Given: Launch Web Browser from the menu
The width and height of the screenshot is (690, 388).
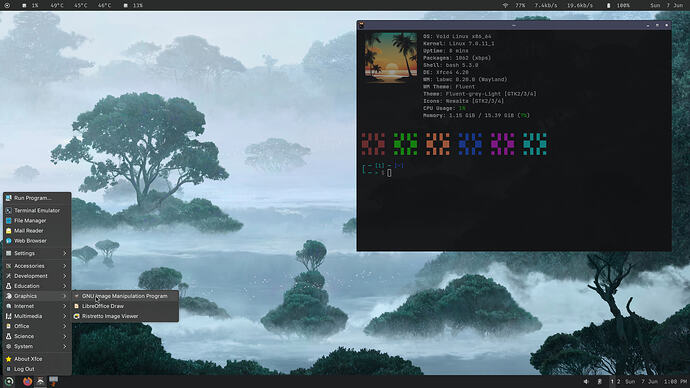Looking at the screenshot, I should coord(37,241).
